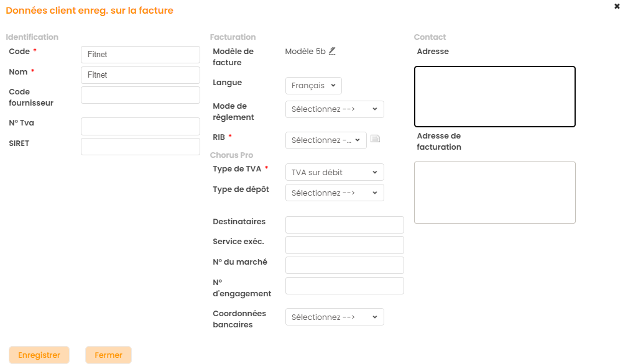Screen dimensions: 623x364
Task: Click the RIB details icon
Action: point(375,139)
